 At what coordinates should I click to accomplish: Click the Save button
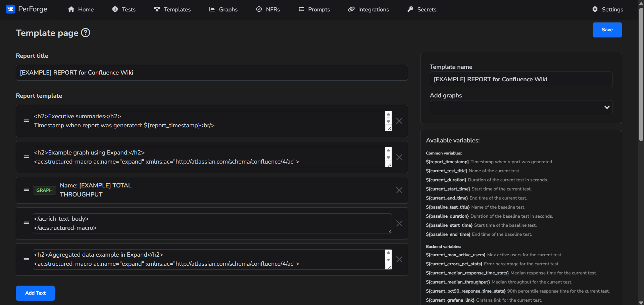[x=607, y=30]
